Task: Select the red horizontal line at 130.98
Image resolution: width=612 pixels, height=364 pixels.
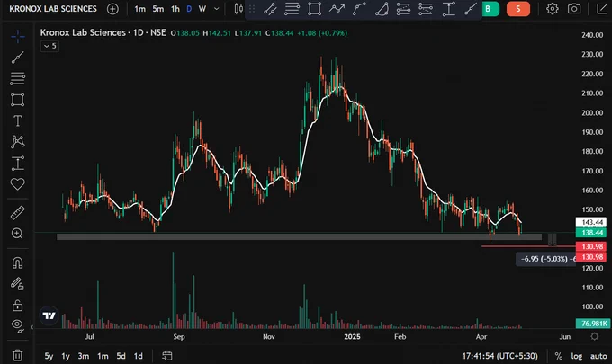Action: pos(529,246)
